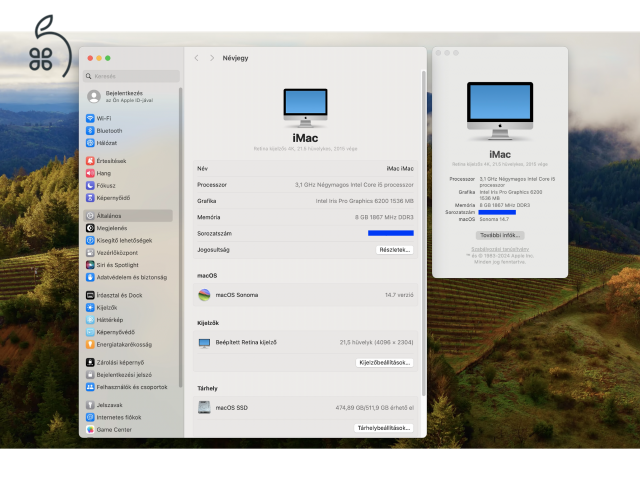Select the Hálózat network icon
Screen dimensions: 640x480
pos(90,143)
